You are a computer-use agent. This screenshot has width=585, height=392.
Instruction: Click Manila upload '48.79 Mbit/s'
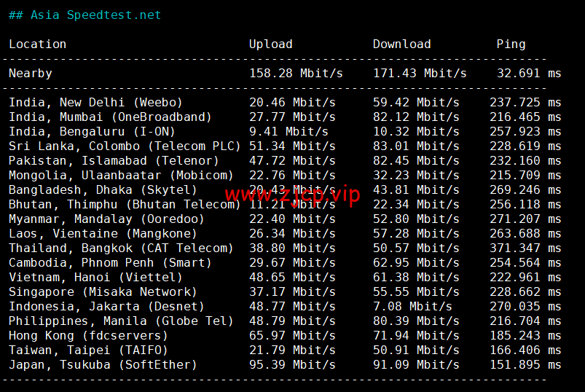[x=292, y=321]
